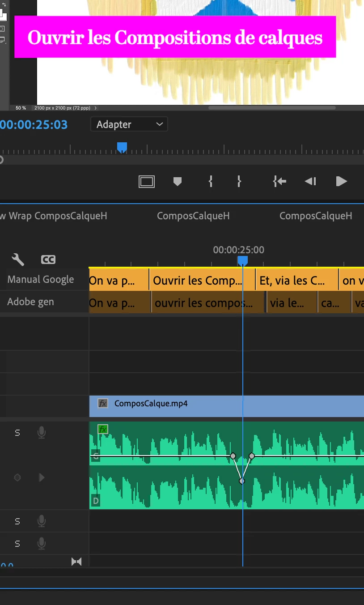
Task: Click the 00:00:25:03 timecode field
Action: pyautogui.click(x=34, y=124)
